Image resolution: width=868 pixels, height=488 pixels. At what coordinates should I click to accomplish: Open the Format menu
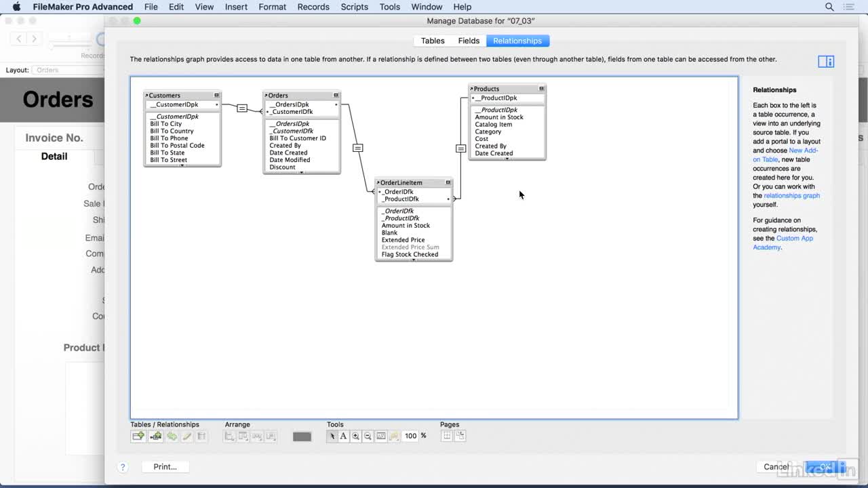272,7
